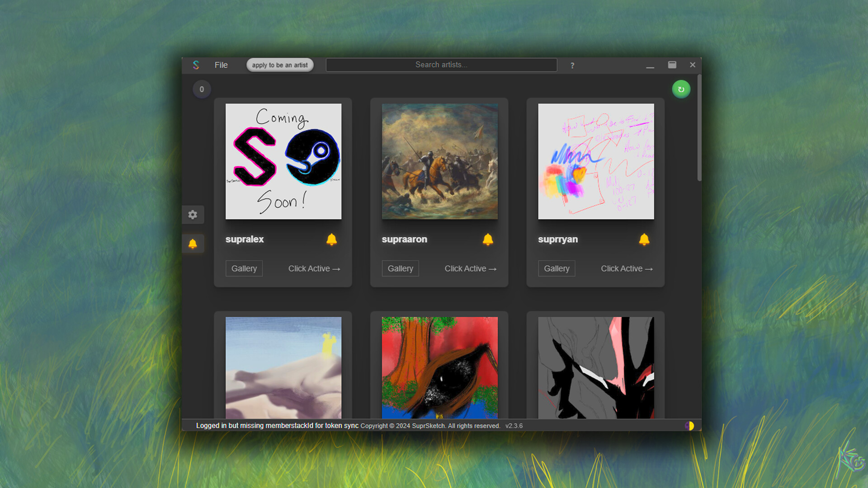The image size is (868, 488).
Task: Toggle notification bell for supralex
Action: tap(331, 239)
